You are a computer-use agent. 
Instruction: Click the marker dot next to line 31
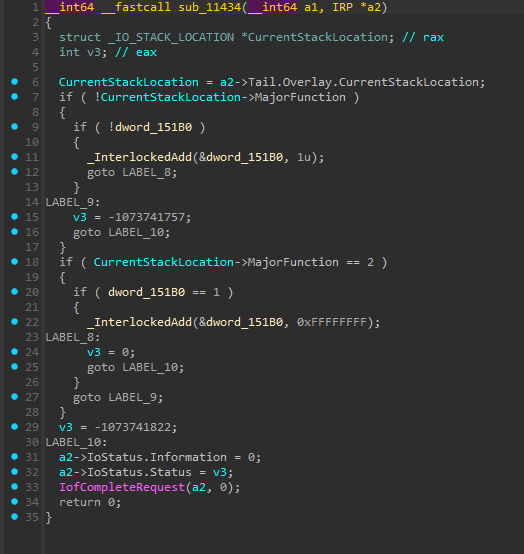[x=14, y=456]
